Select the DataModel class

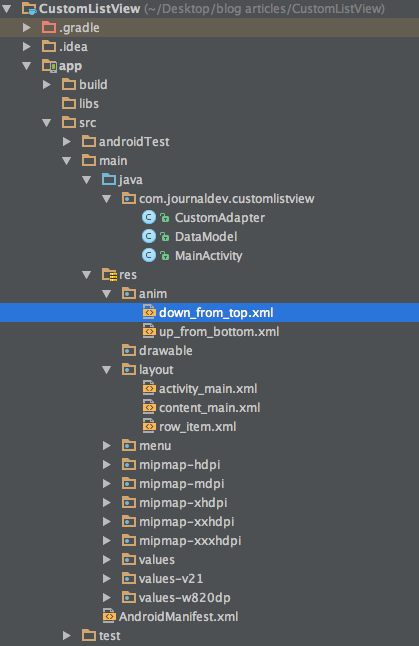(x=206, y=236)
